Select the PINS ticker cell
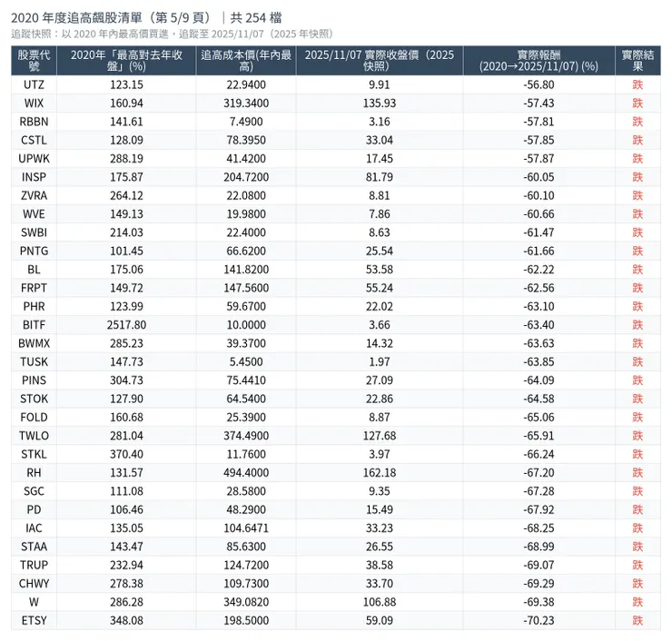This screenshot has width=672, height=641. pos(34,380)
